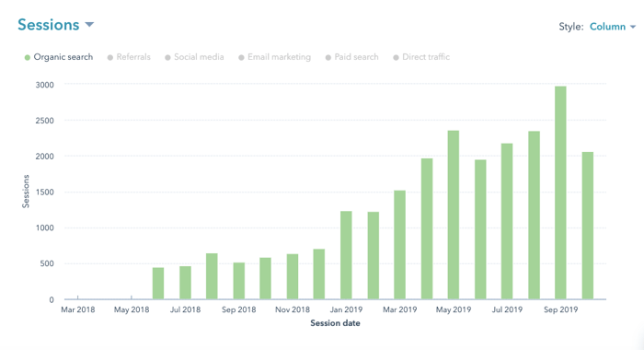
Task: Click the last bar after Sep 2019
Action: [587, 226]
